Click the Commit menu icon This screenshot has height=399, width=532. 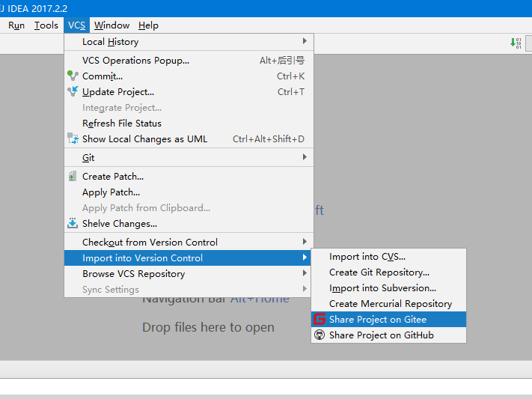(73, 76)
